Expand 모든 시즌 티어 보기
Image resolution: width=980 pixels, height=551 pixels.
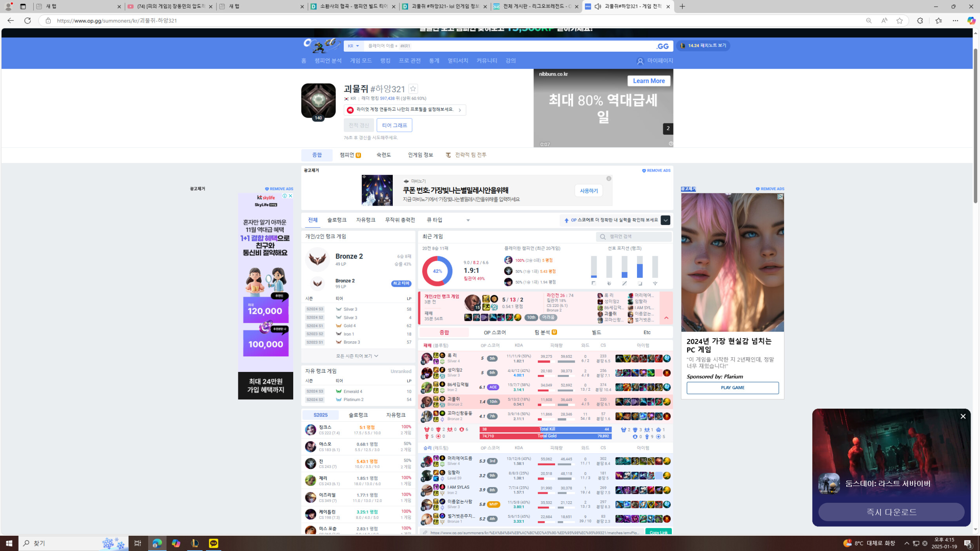357,356
